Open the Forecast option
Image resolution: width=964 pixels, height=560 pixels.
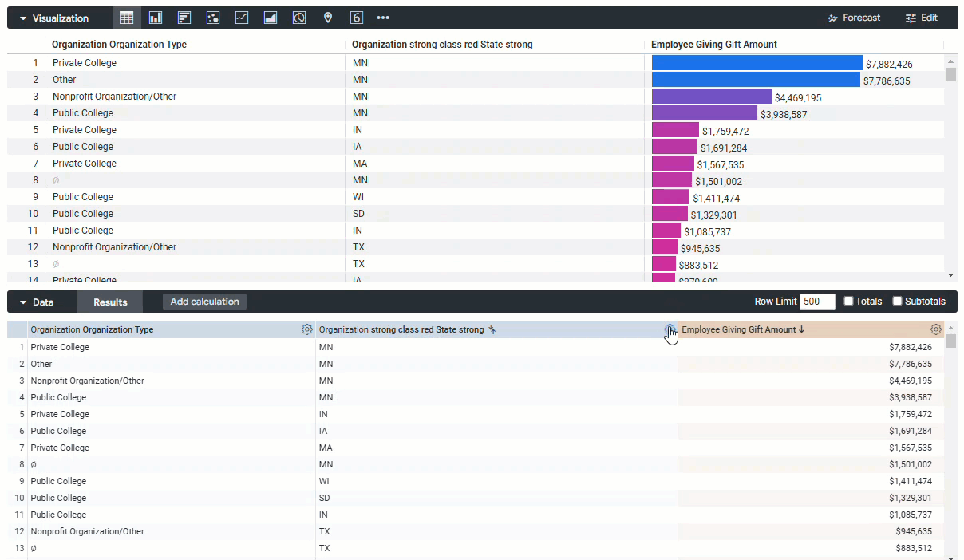pos(854,18)
